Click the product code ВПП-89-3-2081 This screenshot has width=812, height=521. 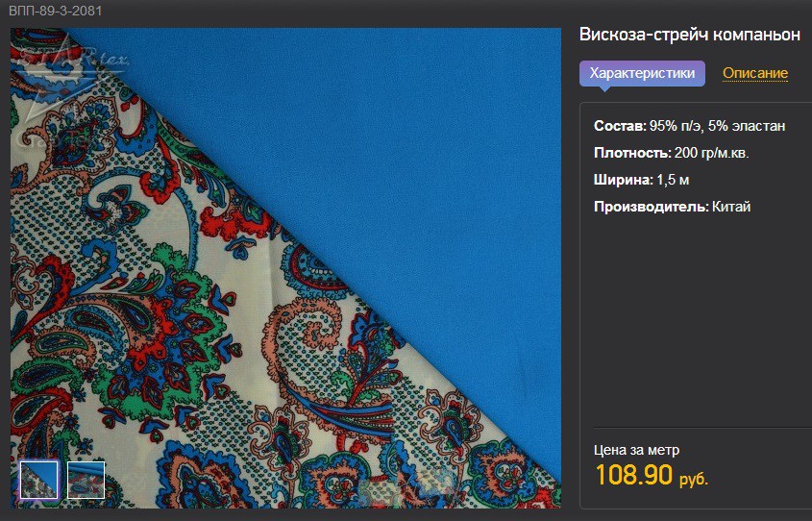(56, 11)
